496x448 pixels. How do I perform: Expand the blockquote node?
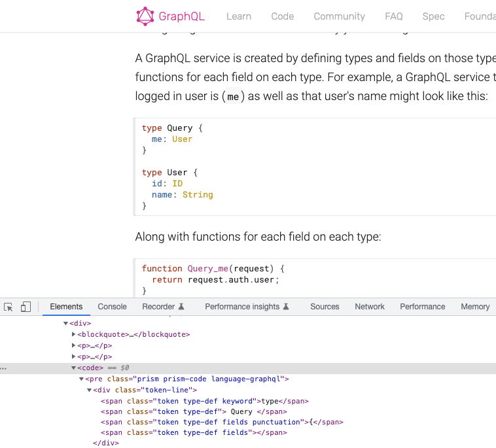tap(73, 334)
